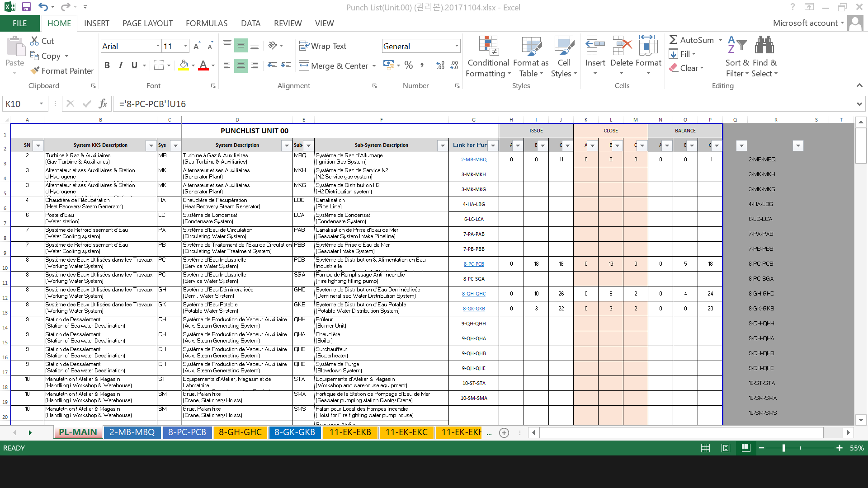Viewport: 868px width, 488px height.
Task: Click the new sheet plus icon
Action: click(504, 432)
